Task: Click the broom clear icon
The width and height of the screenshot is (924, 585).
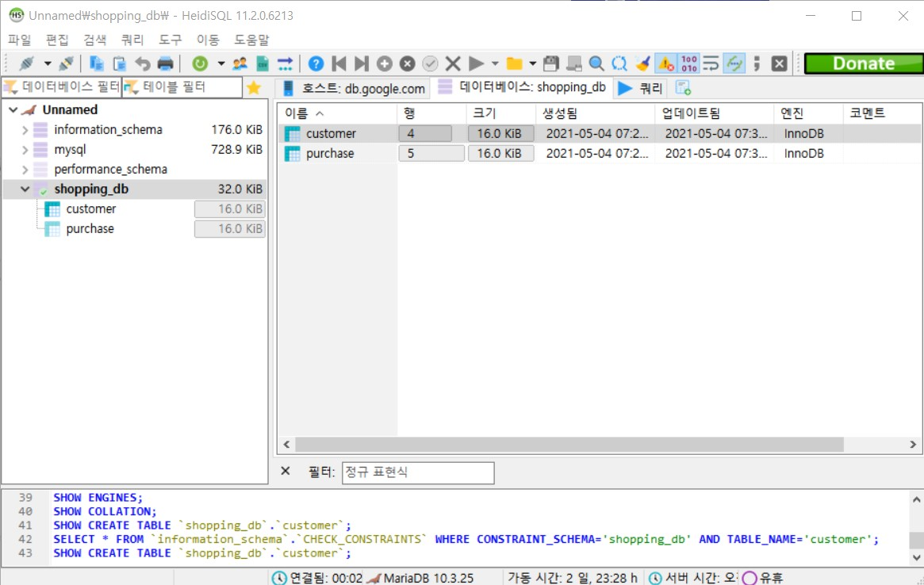Action: [642, 63]
